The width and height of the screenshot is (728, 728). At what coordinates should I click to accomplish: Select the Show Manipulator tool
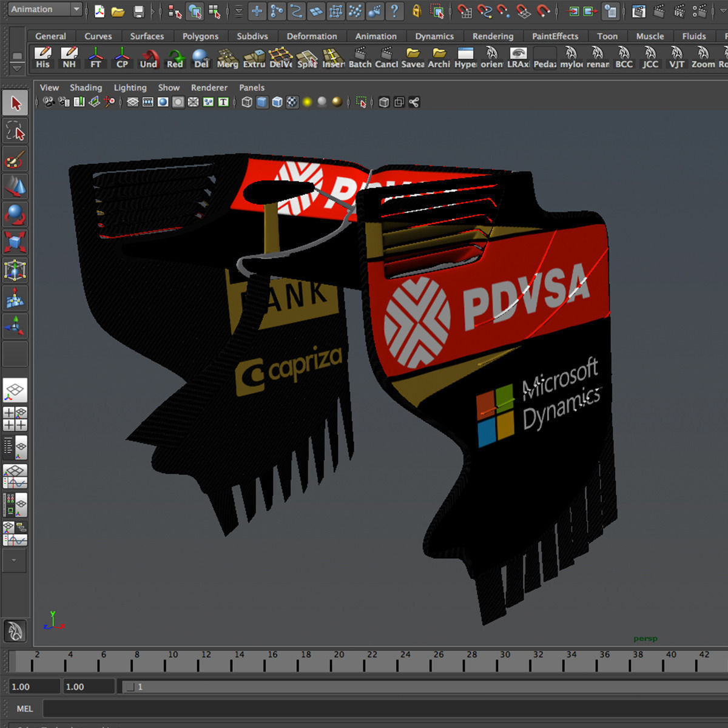15,326
